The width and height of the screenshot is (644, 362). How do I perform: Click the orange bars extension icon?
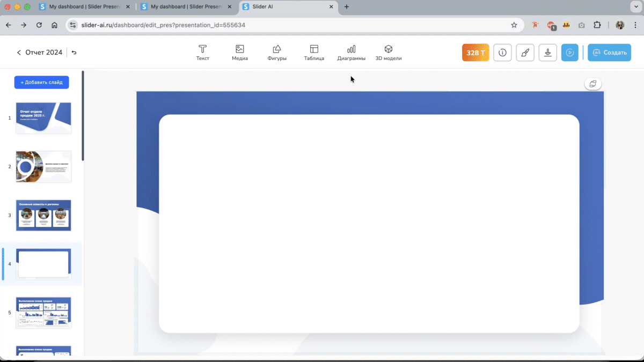[x=566, y=25]
